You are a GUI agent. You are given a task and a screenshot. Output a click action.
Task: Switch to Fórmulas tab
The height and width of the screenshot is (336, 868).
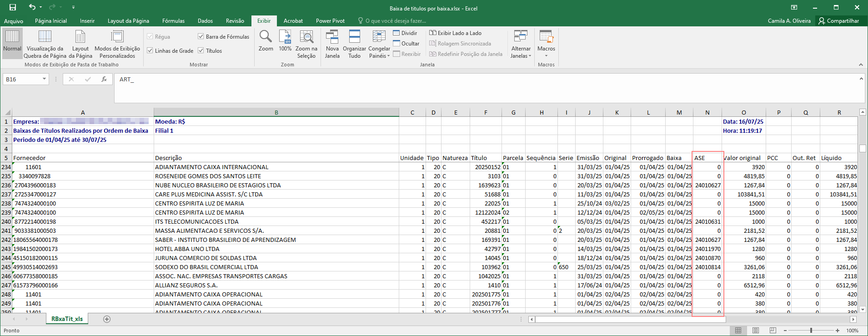tap(174, 21)
